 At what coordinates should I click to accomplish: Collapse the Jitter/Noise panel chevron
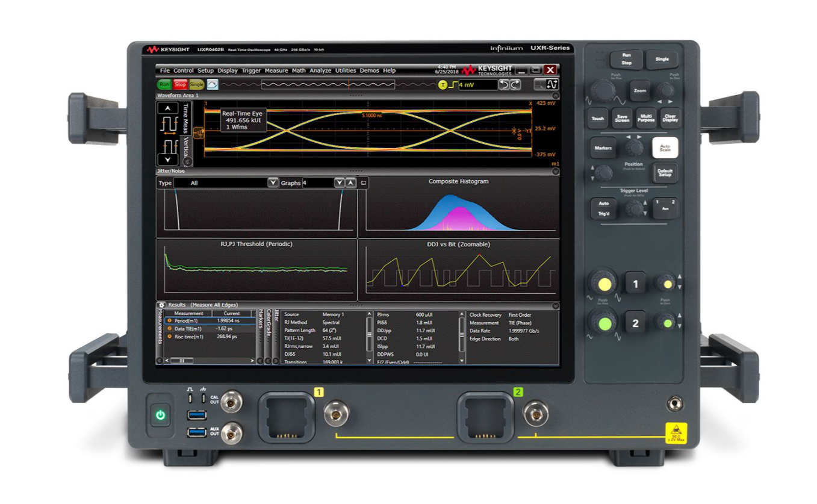(556, 171)
